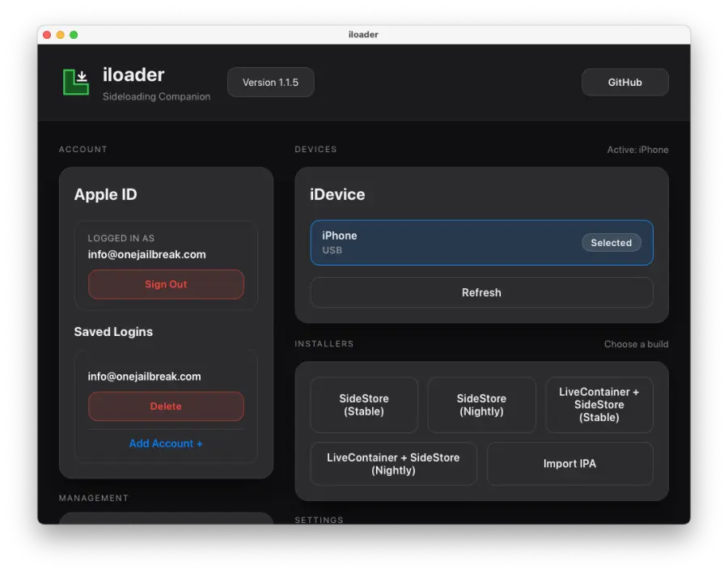Click the 'Choose a build' text
This screenshot has height=574, width=728.
coord(636,344)
